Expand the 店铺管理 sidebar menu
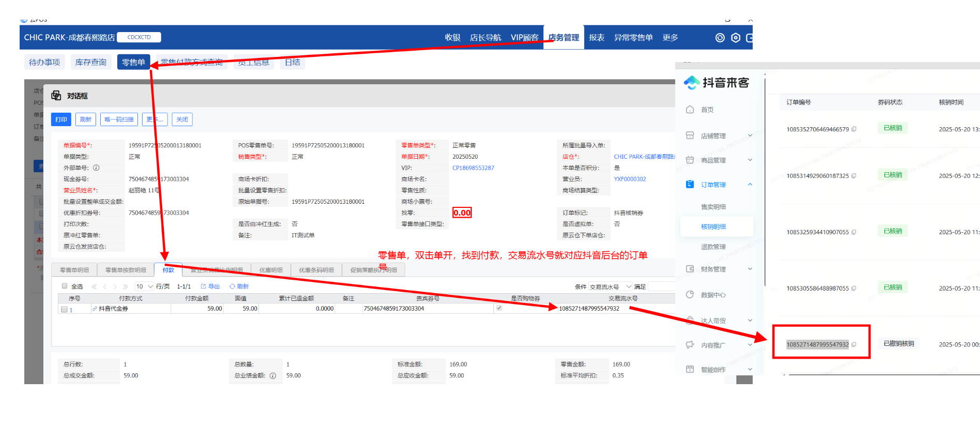The width and height of the screenshot is (980, 440). pyautogui.click(x=750, y=136)
